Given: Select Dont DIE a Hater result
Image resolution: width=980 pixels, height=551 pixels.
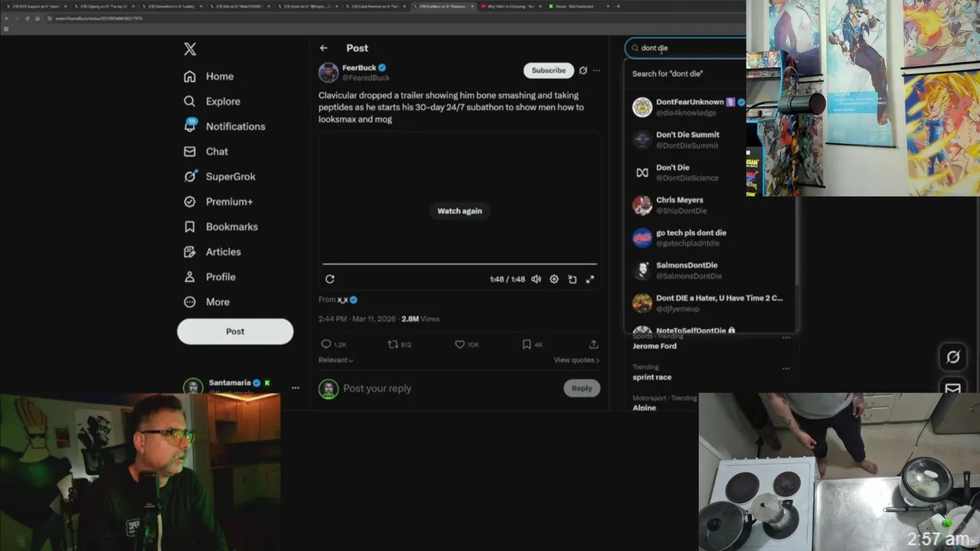Looking at the screenshot, I should coord(710,304).
